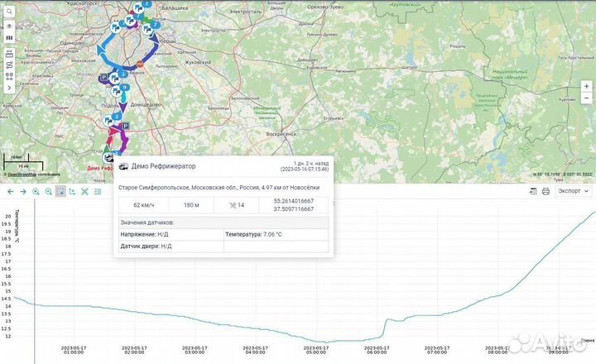The image size is (596, 364).
Task: Toggle map visibility eye icon
Action: [8, 26]
